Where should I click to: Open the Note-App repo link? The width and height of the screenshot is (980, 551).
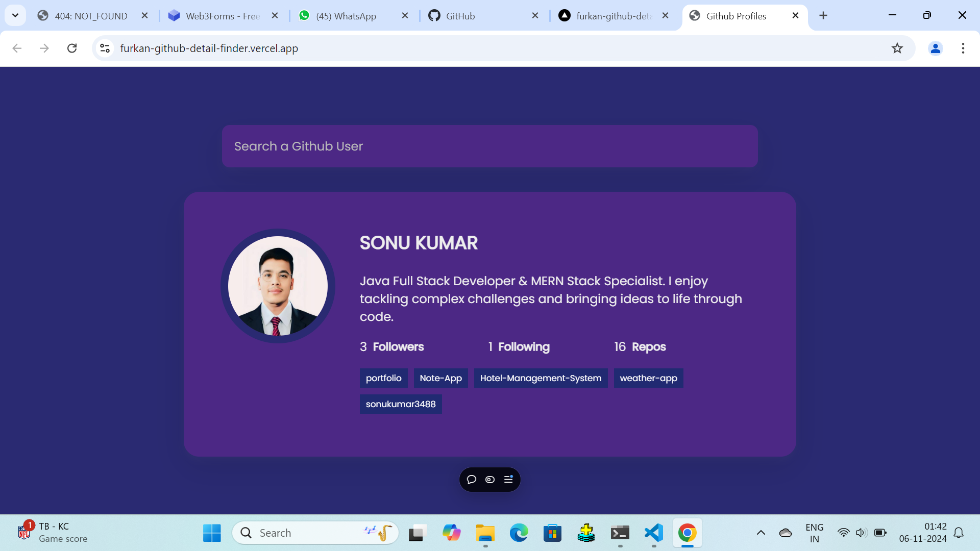pyautogui.click(x=440, y=378)
